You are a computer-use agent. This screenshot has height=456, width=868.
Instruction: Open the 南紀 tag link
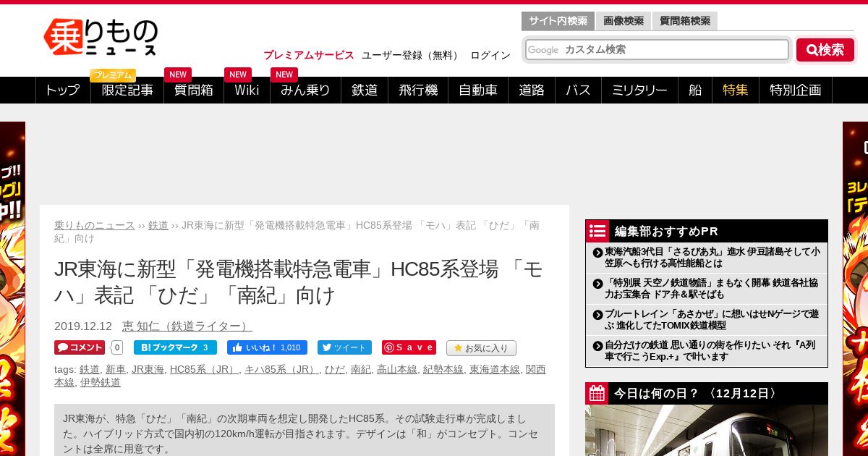361,369
